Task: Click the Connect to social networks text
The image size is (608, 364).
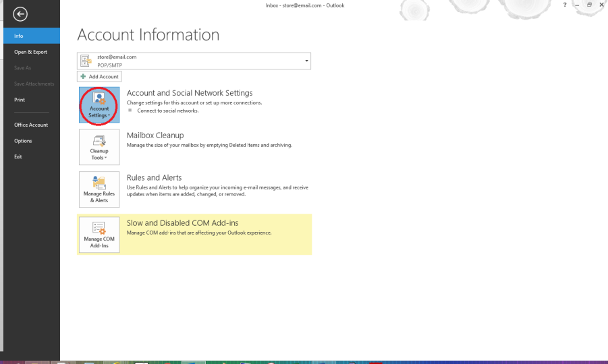Action: pyautogui.click(x=168, y=111)
